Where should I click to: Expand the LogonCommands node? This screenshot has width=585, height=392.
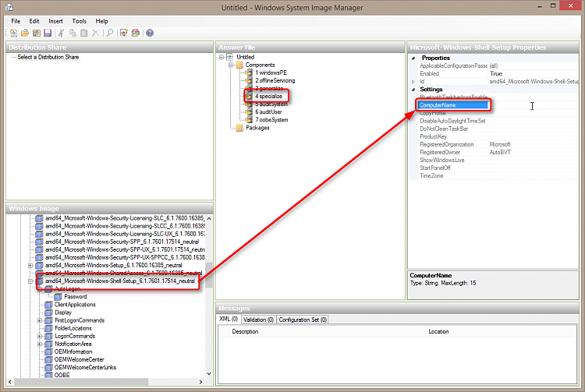click(40, 336)
